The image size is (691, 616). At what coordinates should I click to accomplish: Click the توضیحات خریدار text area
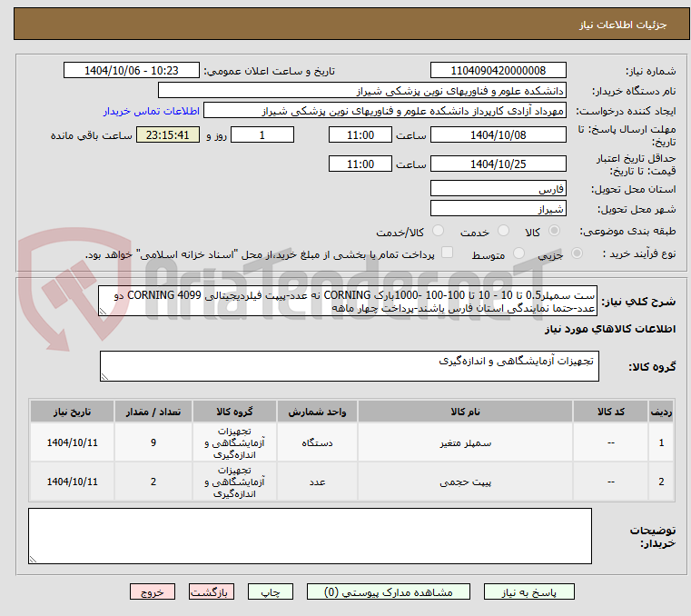[x=310, y=536]
